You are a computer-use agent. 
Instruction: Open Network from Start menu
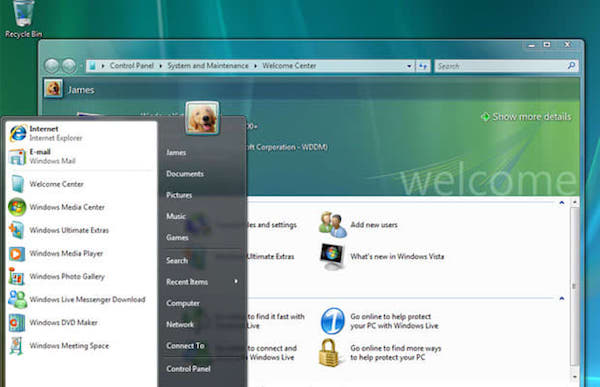[180, 325]
